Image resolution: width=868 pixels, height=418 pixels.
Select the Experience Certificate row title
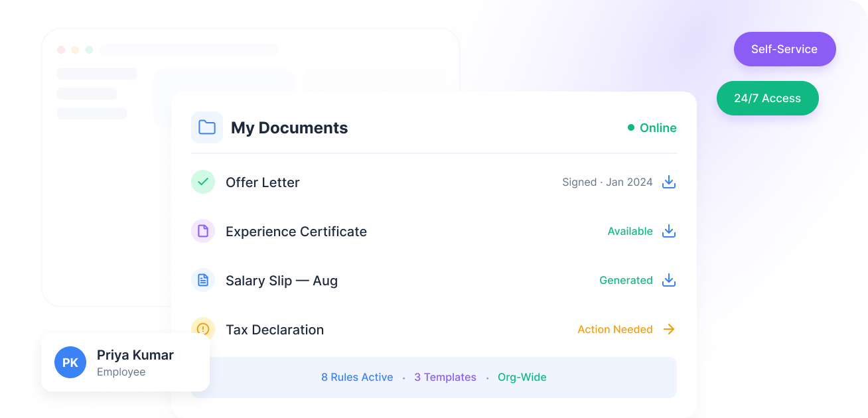pos(296,232)
